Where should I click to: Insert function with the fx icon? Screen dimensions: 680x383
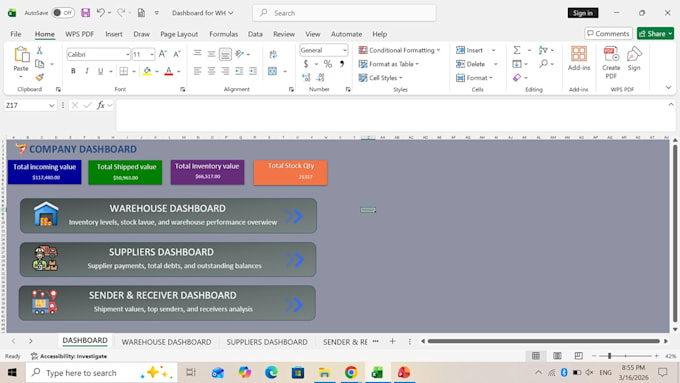tap(101, 105)
